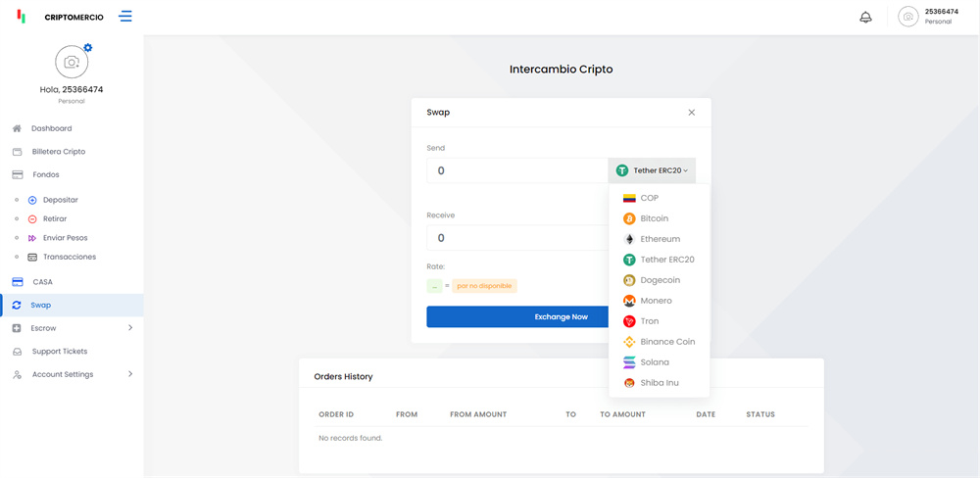980x478 pixels.
Task: Choose Ethereum in the dropdown list
Action: (x=660, y=239)
